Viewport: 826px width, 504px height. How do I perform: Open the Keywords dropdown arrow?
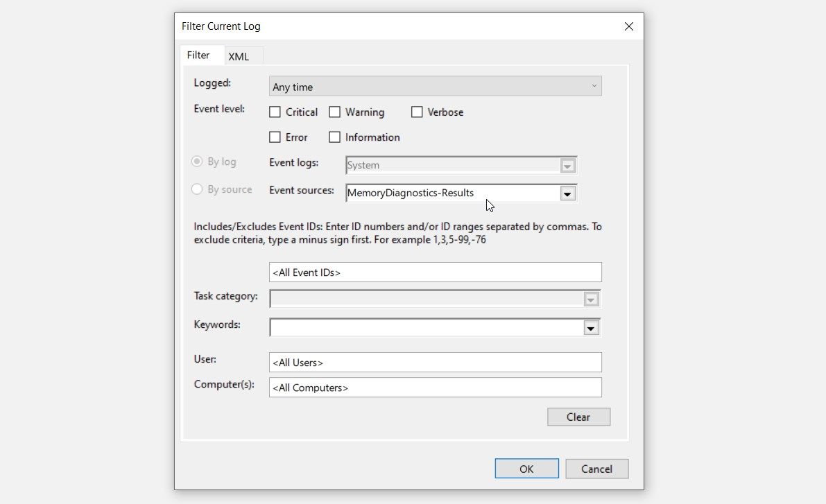point(591,327)
